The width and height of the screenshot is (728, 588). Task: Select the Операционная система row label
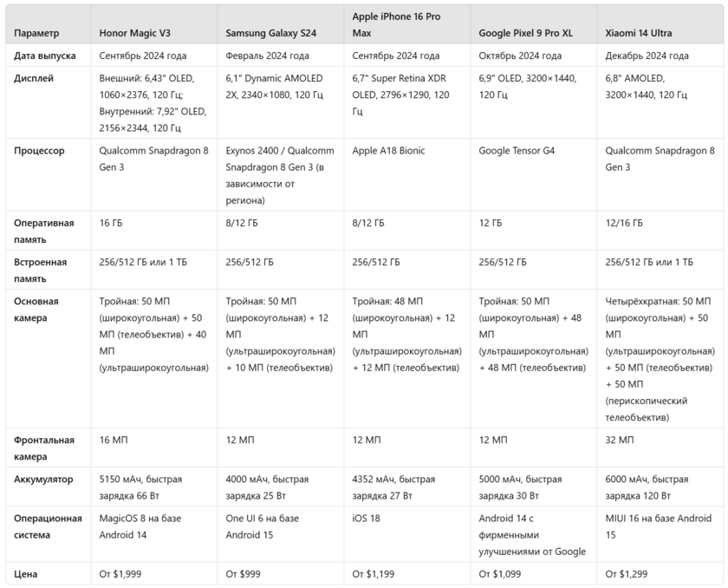tap(47, 526)
